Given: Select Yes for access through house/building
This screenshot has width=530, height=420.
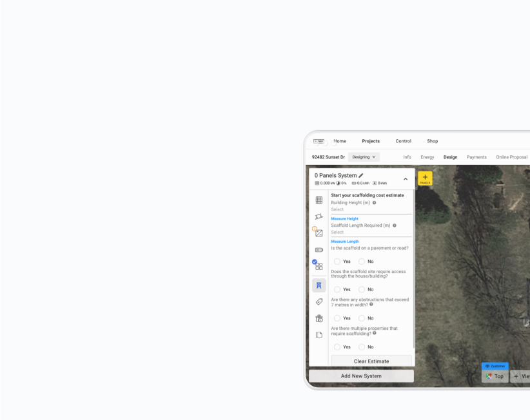Looking at the screenshot, I should [337, 289].
